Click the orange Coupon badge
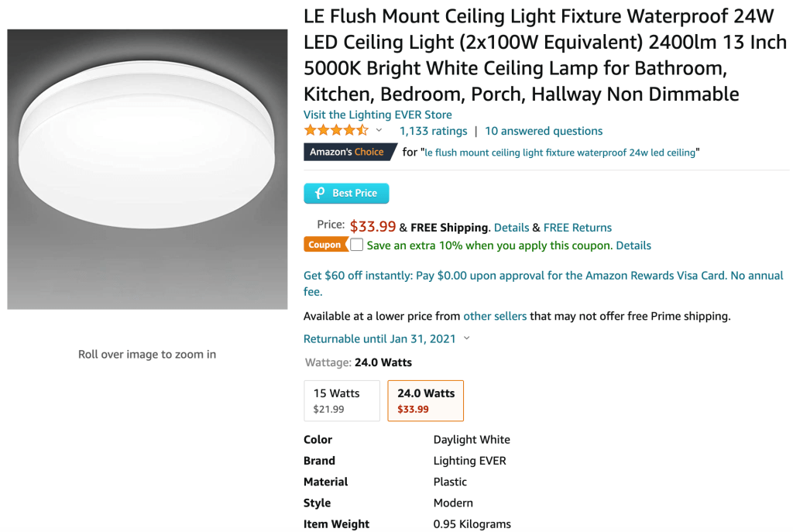Screen dimensions: 793x532 325,245
